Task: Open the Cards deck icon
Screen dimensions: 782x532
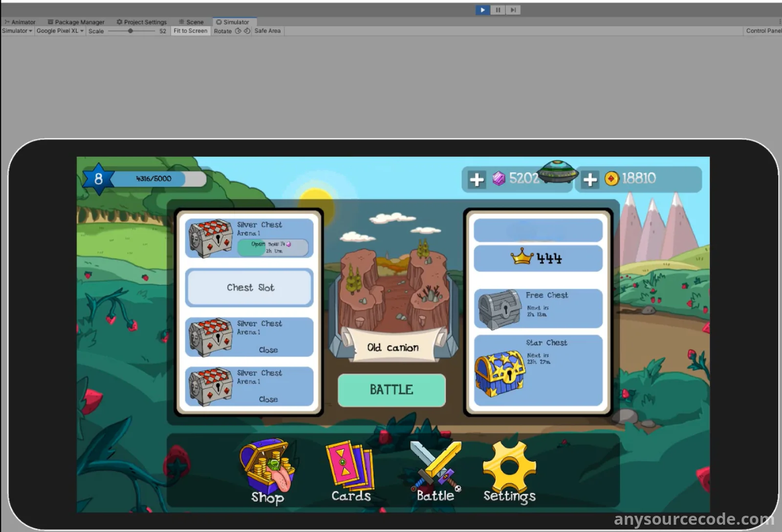Action: (x=350, y=470)
